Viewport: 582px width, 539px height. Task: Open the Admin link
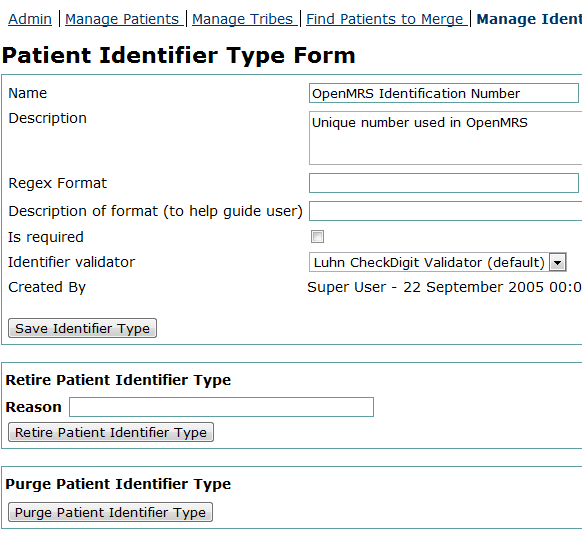30,19
